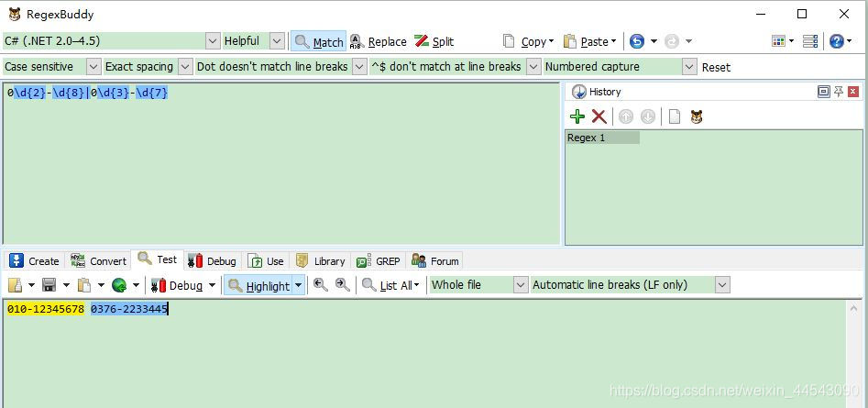Click the Copy regex button

528,41
